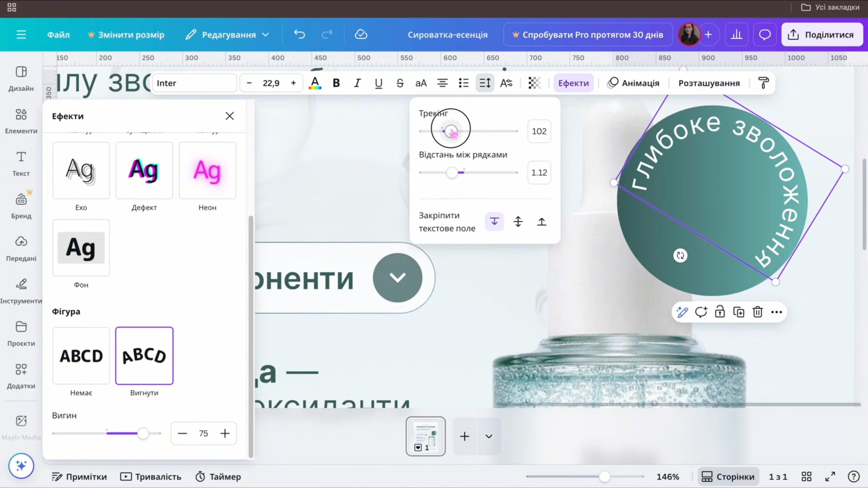Open the transparency checkerboard icon
The height and width of the screenshot is (488, 868).
pyautogui.click(x=534, y=83)
